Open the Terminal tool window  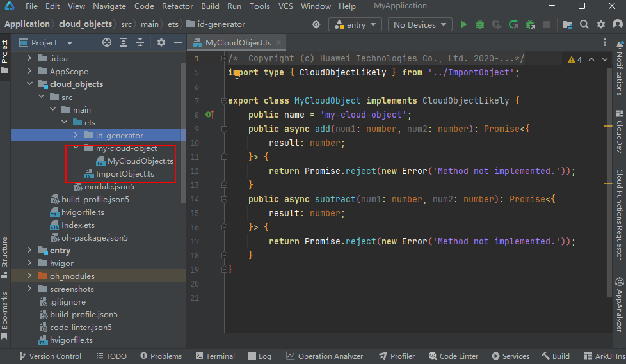point(214,356)
